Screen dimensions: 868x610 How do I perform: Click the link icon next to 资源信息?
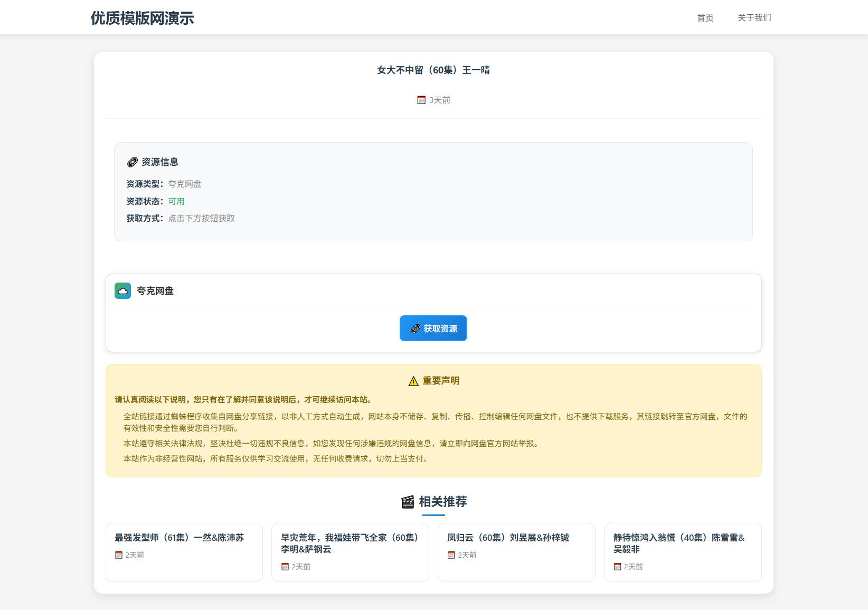[132, 162]
